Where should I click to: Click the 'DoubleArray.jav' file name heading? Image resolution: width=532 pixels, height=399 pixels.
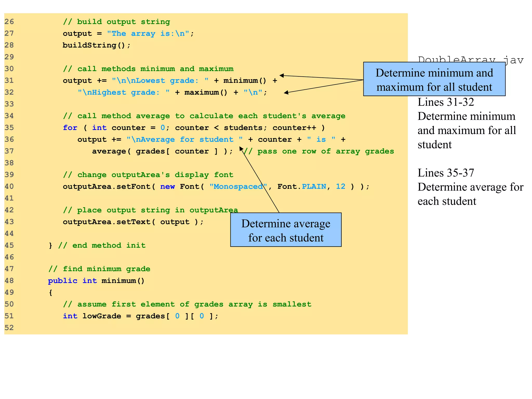tap(471, 60)
